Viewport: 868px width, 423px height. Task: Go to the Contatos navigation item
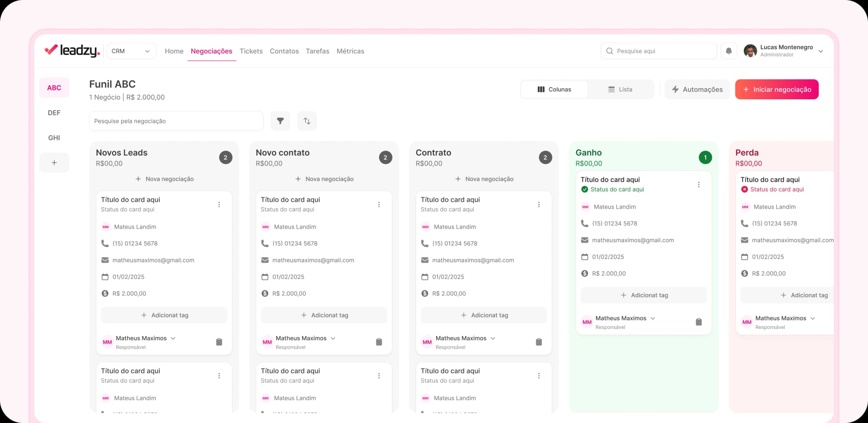pos(284,51)
